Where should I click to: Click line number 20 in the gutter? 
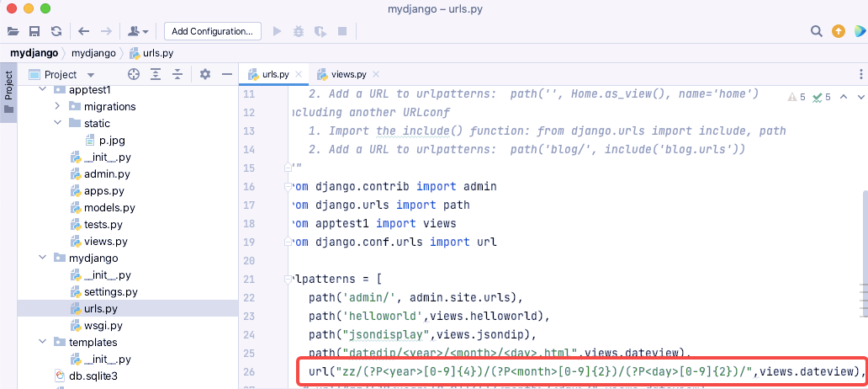pyautogui.click(x=249, y=260)
